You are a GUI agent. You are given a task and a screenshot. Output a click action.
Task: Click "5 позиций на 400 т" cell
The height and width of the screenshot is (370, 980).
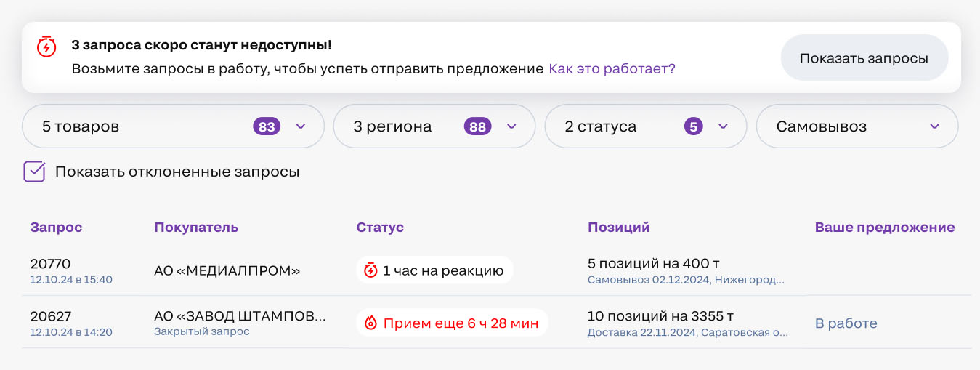[x=653, y=263]
